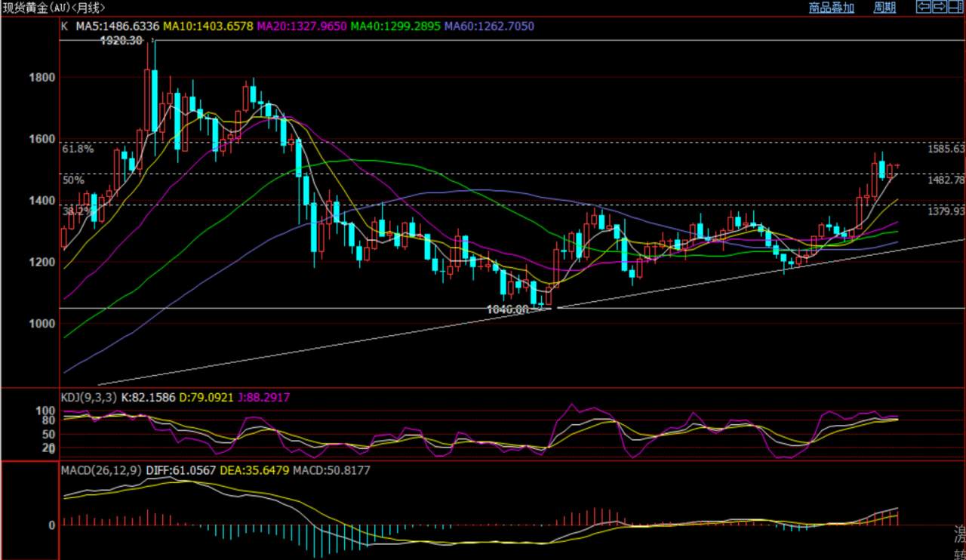
Task: Select the MA60:1262.7050 indicator label
Action: pos(489,26)
